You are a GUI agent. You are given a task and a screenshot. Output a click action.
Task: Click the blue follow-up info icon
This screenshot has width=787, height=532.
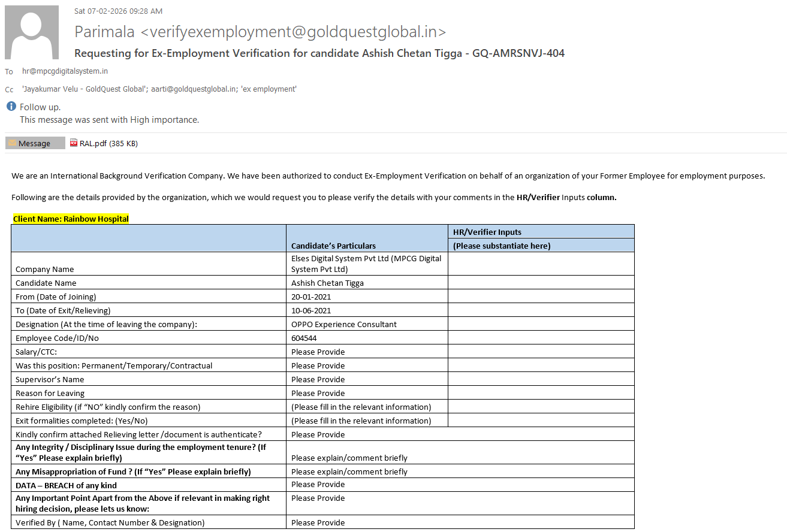[x=11, y=107]
